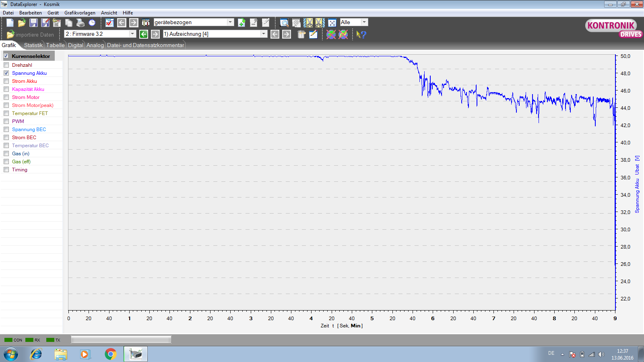
Task: Click the zoom magnifier tool icon
Action: pos(284,23)
